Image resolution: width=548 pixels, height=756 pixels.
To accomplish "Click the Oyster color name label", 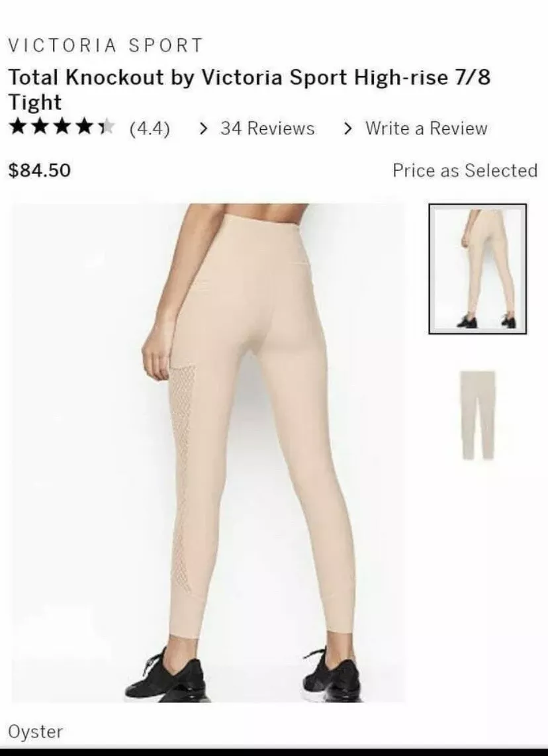I will tap(35, 732).
